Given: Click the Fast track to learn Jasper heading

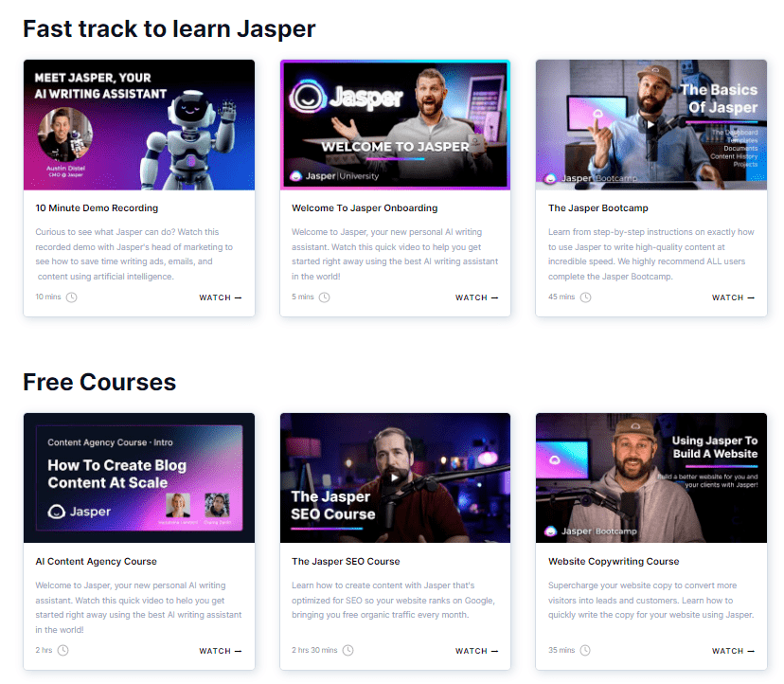Looking at the screenshot, I should click(169, 29).
